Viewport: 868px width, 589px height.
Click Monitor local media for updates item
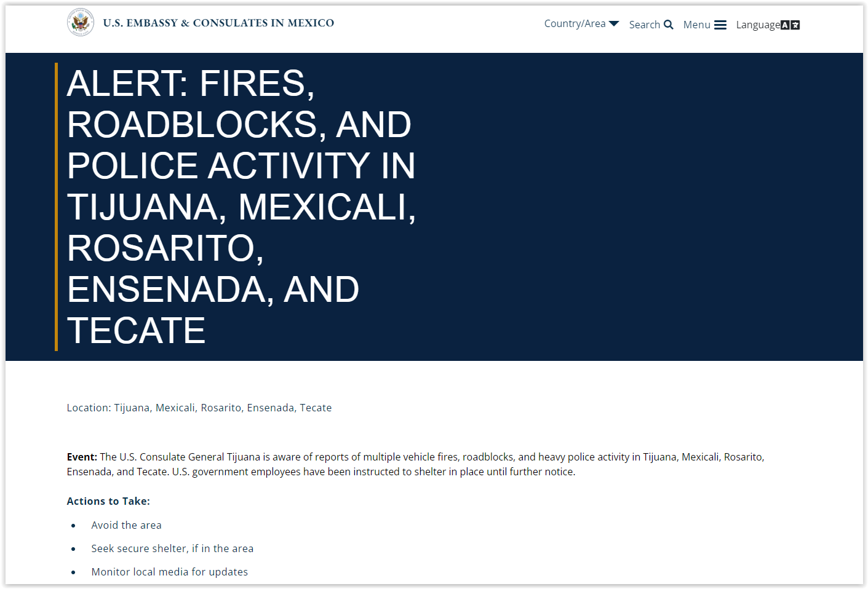[x=169, y=572]
